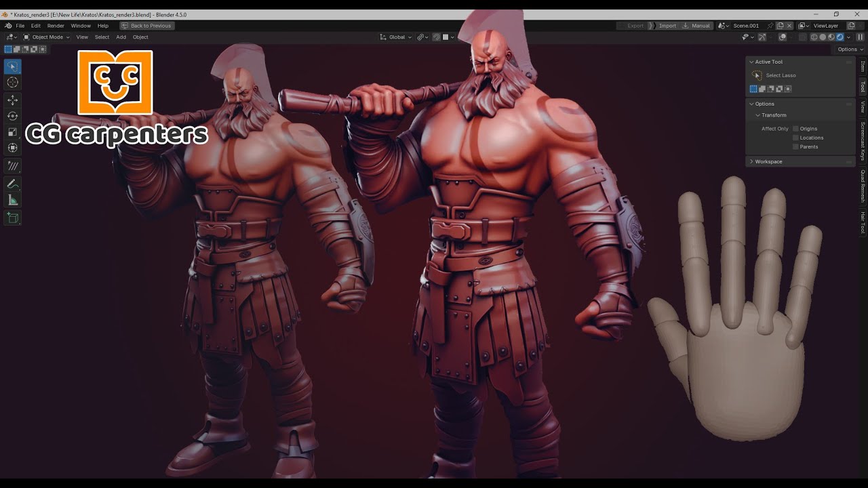Set header selection mode to Invert
The width and height of the screenshot is (868, 488).
click(x=34, y=49)
